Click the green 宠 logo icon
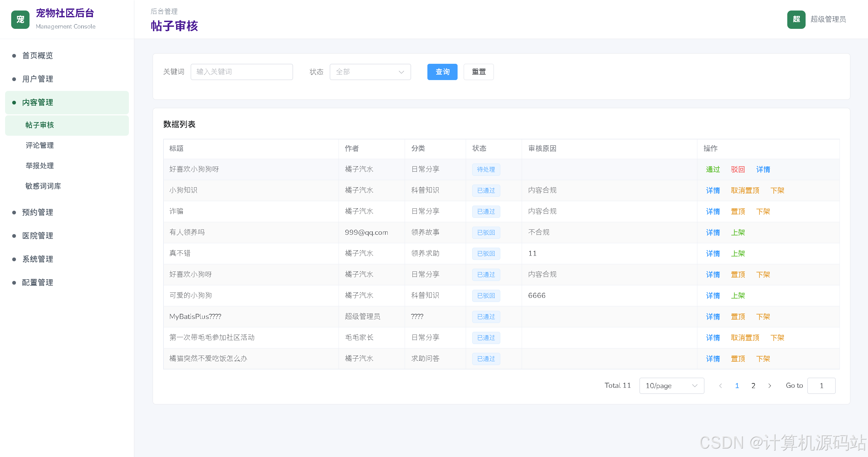This screenshot has width=868, height=457. [20, 20]
